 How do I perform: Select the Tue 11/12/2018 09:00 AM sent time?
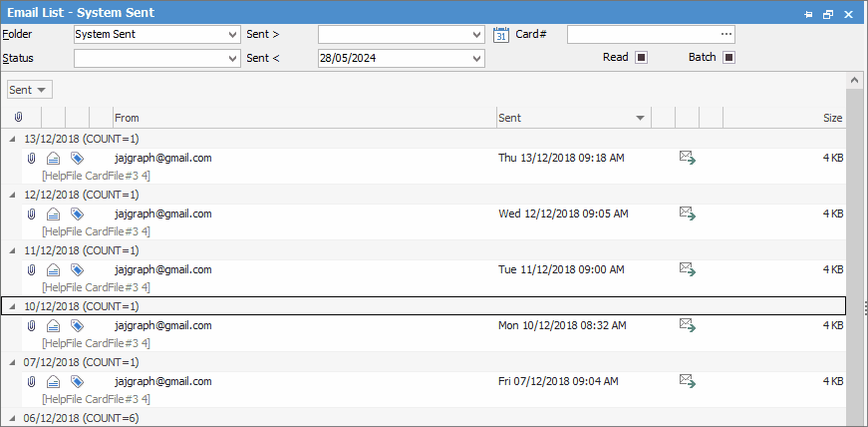point(561,269)
